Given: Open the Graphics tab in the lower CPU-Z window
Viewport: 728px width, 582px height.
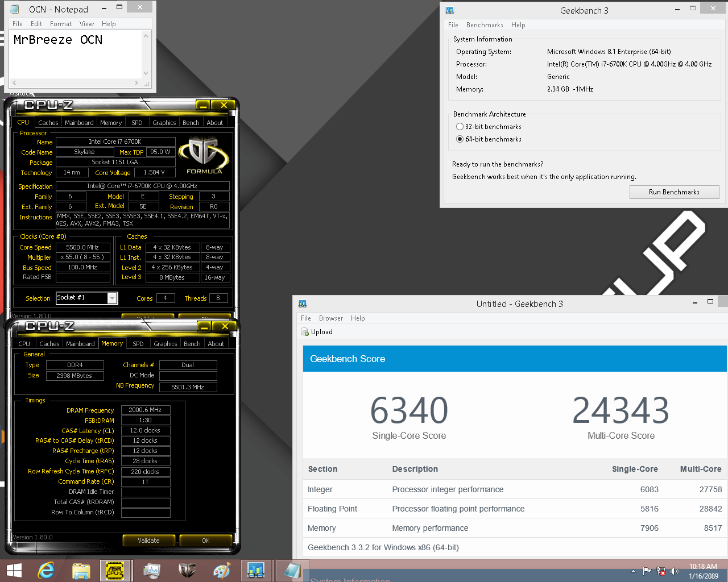Looking at the screenshot, I should coord(165,344).
